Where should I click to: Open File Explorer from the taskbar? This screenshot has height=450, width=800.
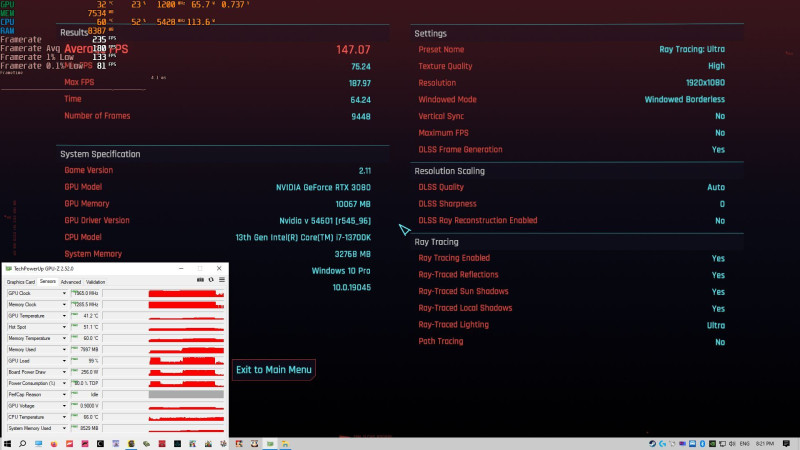(x=285, y=444)
